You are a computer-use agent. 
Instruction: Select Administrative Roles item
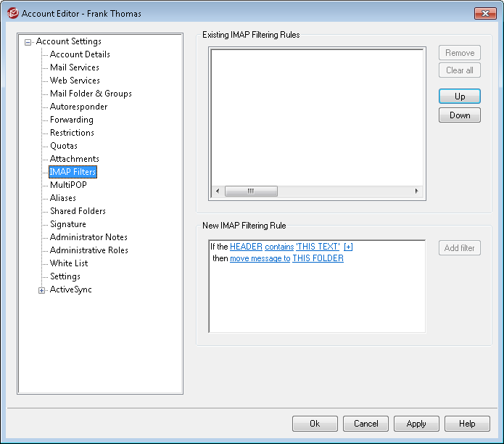(x=89, y=250)
